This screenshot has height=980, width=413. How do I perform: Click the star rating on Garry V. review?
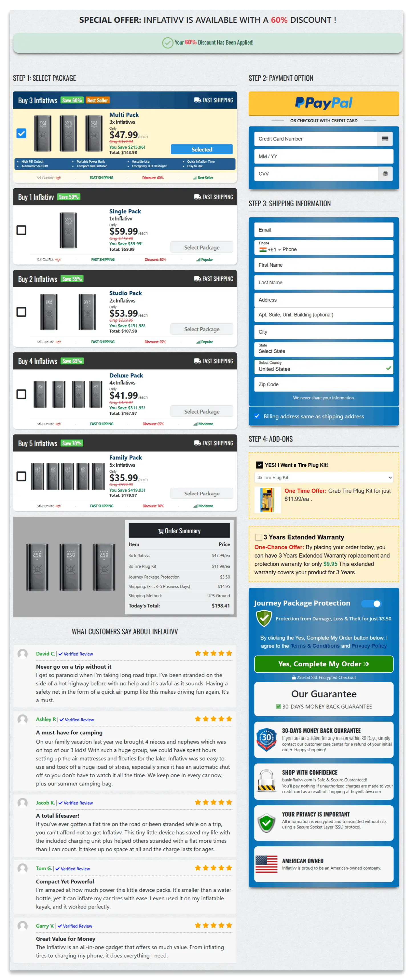pos(213,926)
